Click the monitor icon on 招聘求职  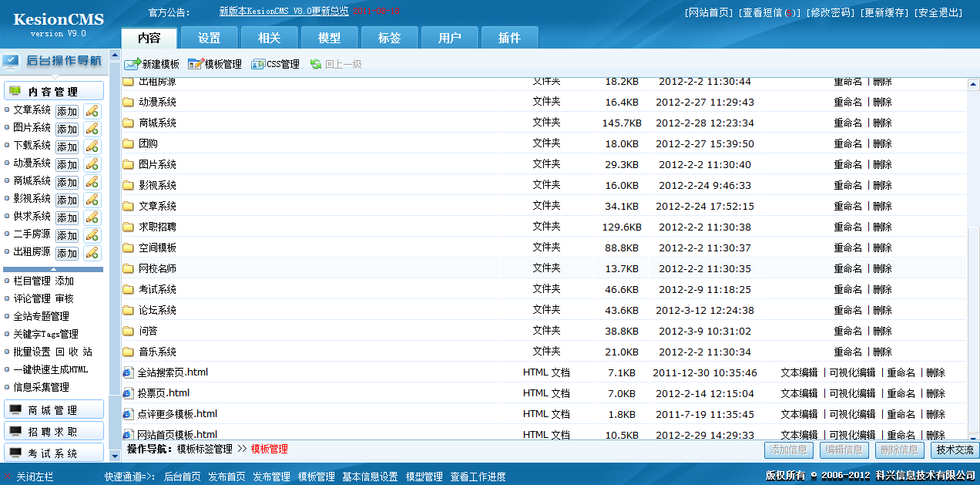(x=15, y=431)
